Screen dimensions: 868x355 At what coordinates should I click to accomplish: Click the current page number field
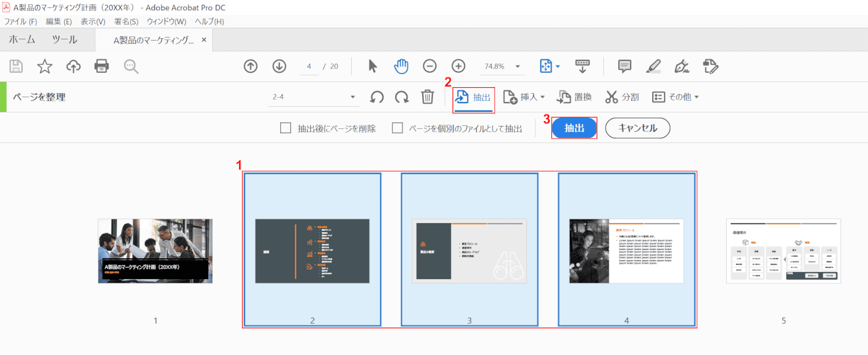click(309, 66)
